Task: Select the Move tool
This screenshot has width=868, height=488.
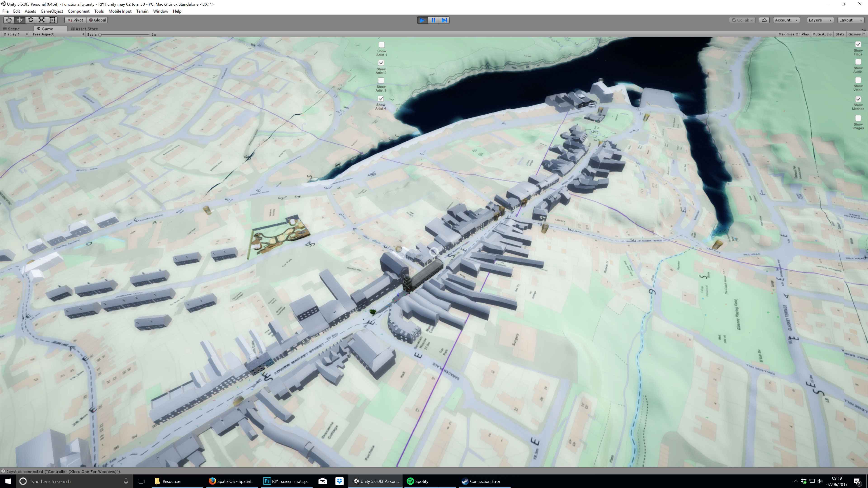Action: pos(19,20)
